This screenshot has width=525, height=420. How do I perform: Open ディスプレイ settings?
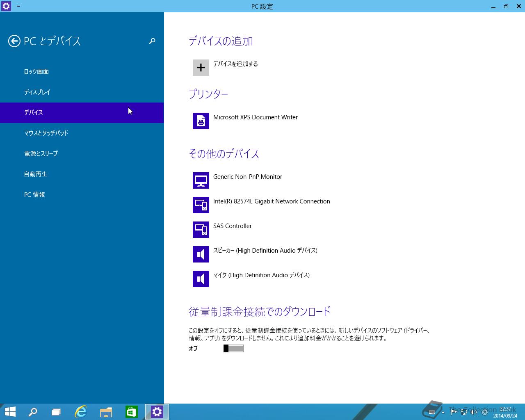click(x=82, y=92)
